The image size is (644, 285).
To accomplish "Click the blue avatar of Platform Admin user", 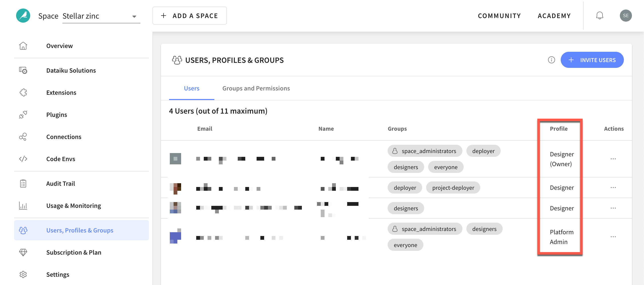I will [175, 236].
